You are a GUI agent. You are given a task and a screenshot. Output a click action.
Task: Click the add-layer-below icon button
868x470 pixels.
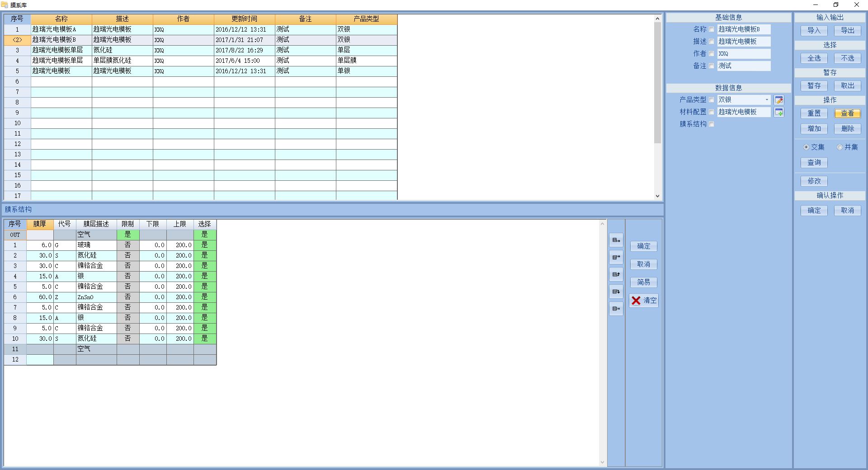[x=616, y=240]
